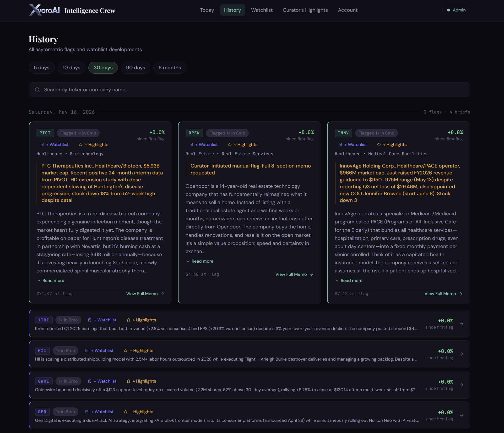Click OPEN card watchlist bookmark icon
This screenshot has height=433, width=504.
(191, 145)
